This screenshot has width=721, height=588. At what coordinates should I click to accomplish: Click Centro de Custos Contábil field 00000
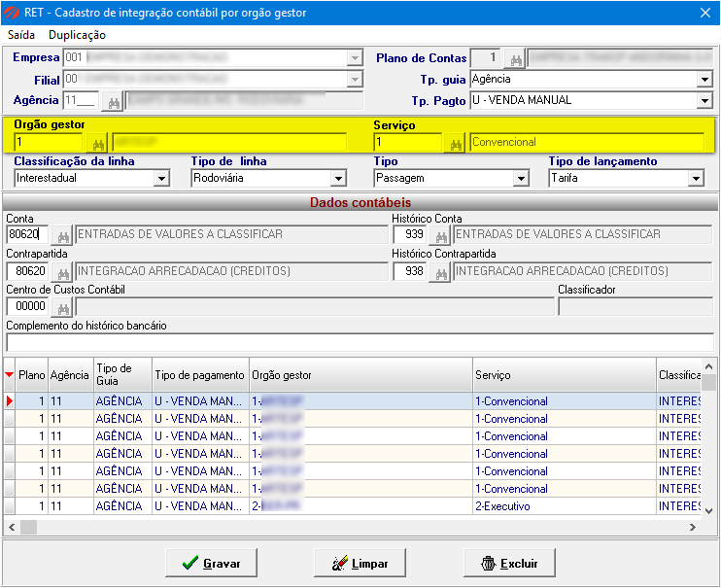(27, 306)
